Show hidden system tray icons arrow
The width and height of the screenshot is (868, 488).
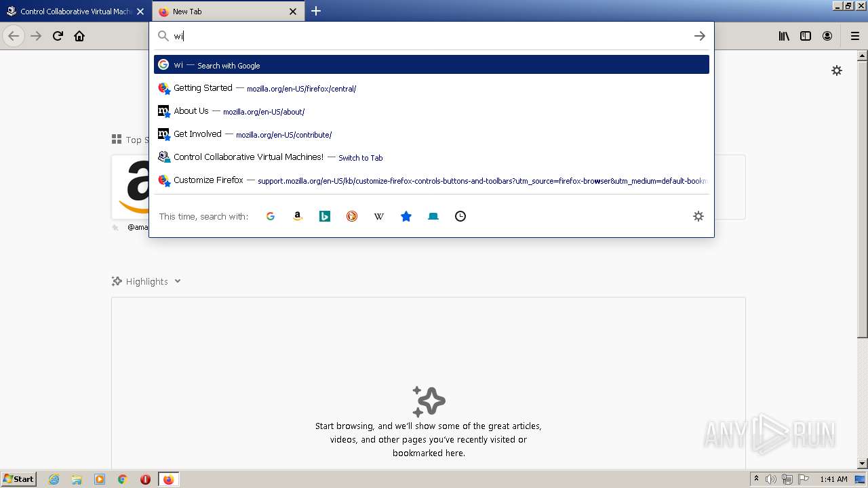[x=756, y=479]
